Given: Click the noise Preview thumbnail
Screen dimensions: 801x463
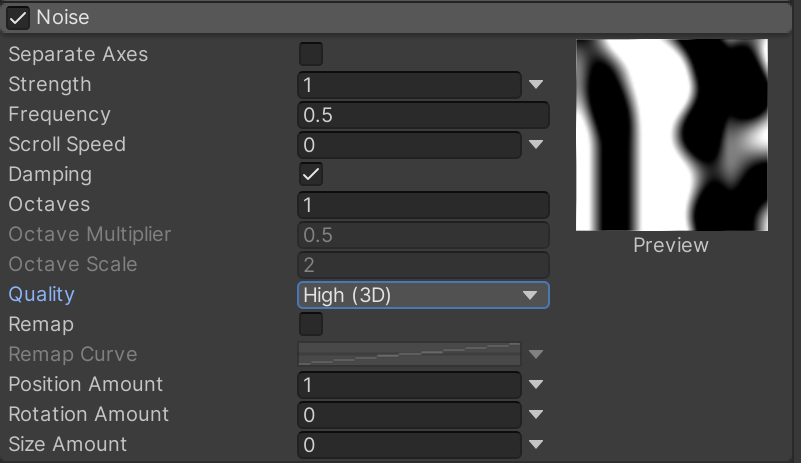Looking at the screenshot, I should [672, 135].
